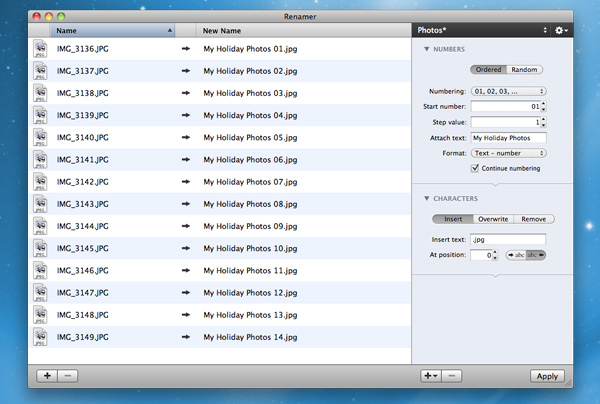
Task: Switch to the Remove characters tab
Action: point(535,219)
